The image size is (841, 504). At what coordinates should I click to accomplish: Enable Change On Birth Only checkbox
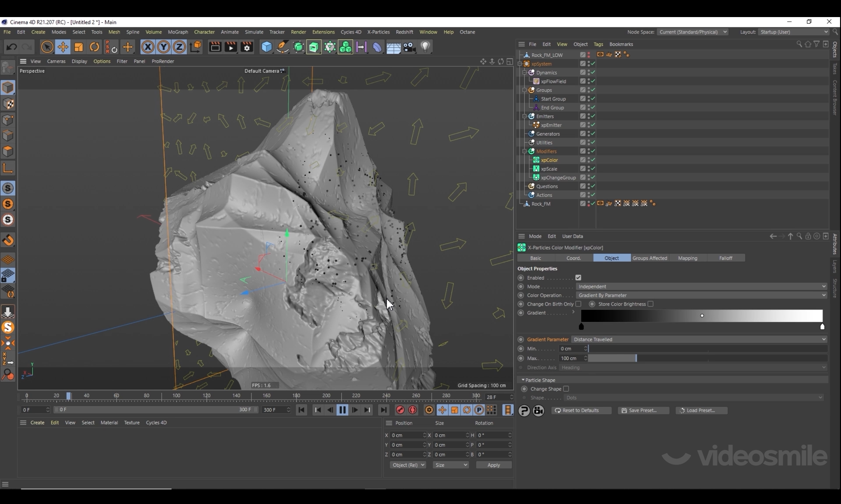578,304
